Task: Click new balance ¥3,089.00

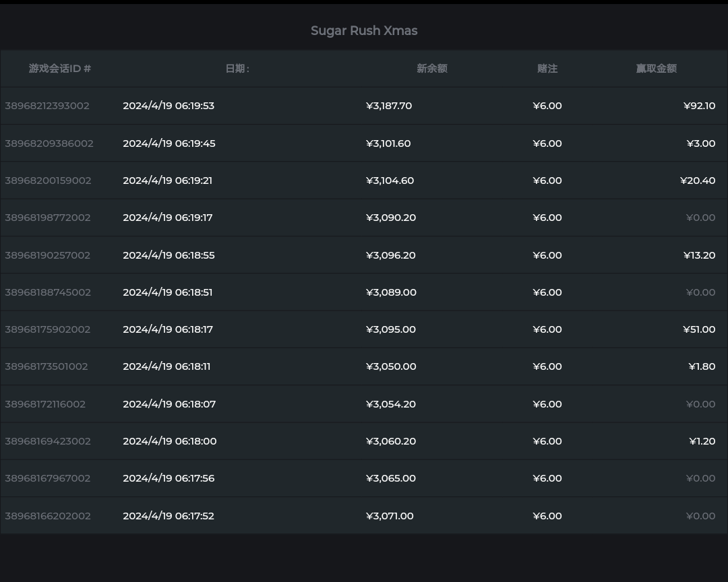Action: pyautogui.click(x=391, y=292)
